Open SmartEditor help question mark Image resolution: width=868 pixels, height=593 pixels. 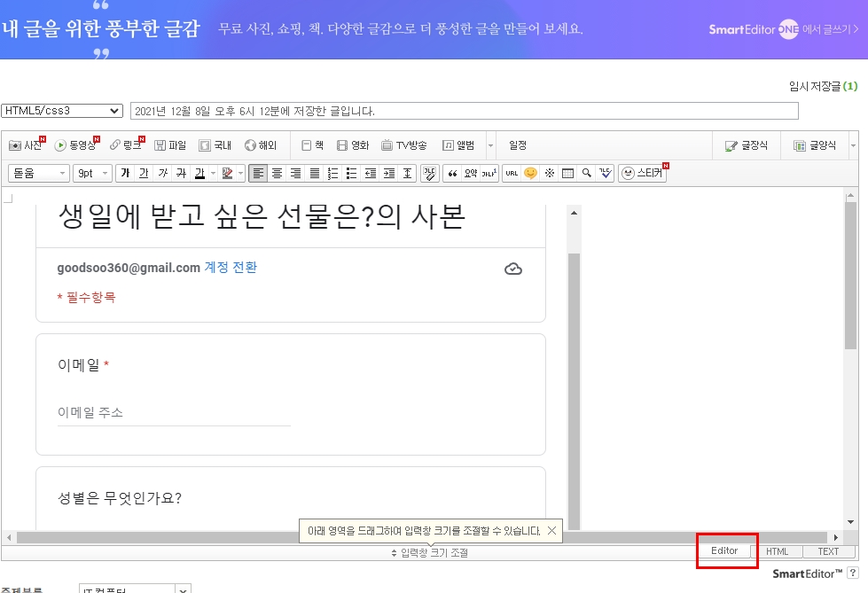[x=853, y=573]
